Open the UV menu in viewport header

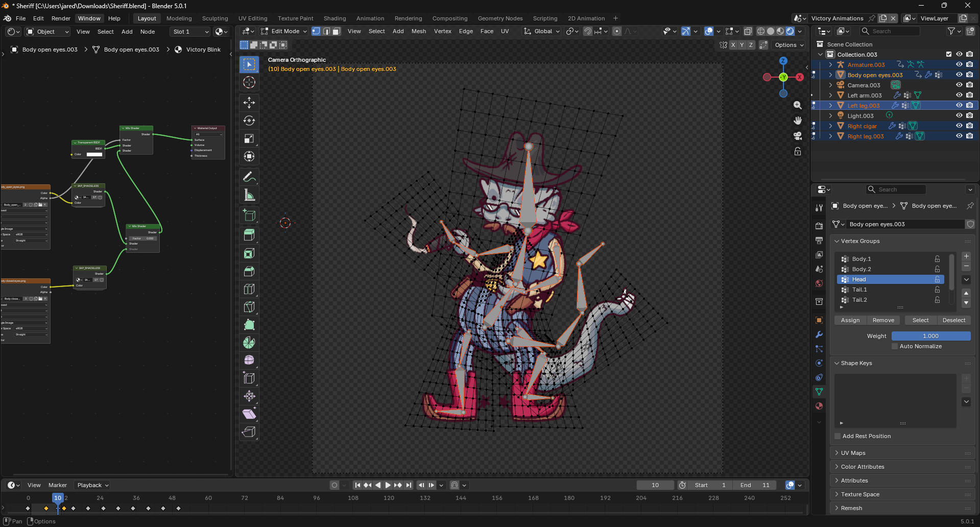point(505,31)
